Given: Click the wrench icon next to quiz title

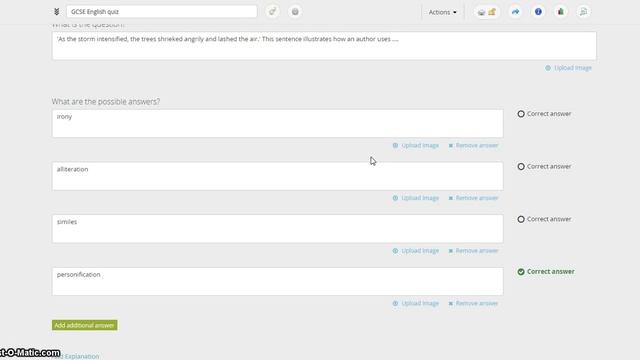Looking at the screenshot, I should [x=272, y=12].
